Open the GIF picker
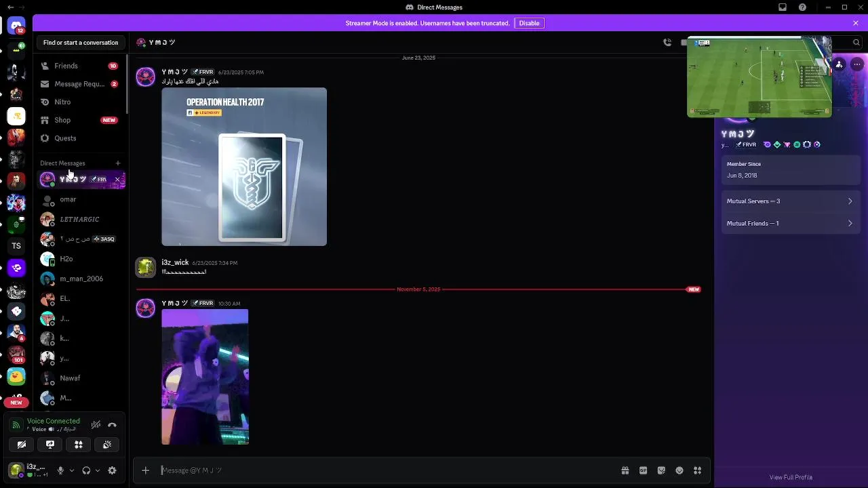This screenshot has width=868, height=488. point(643,470)
